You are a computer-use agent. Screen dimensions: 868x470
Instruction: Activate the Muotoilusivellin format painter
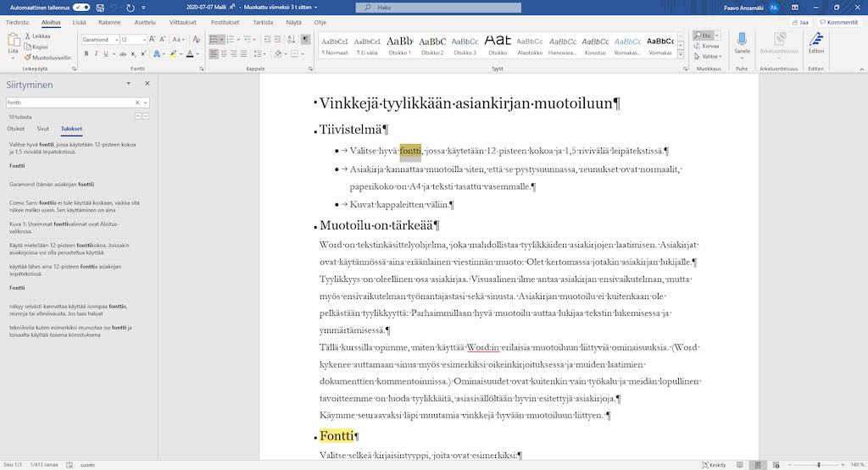click(x=47, y=57)
